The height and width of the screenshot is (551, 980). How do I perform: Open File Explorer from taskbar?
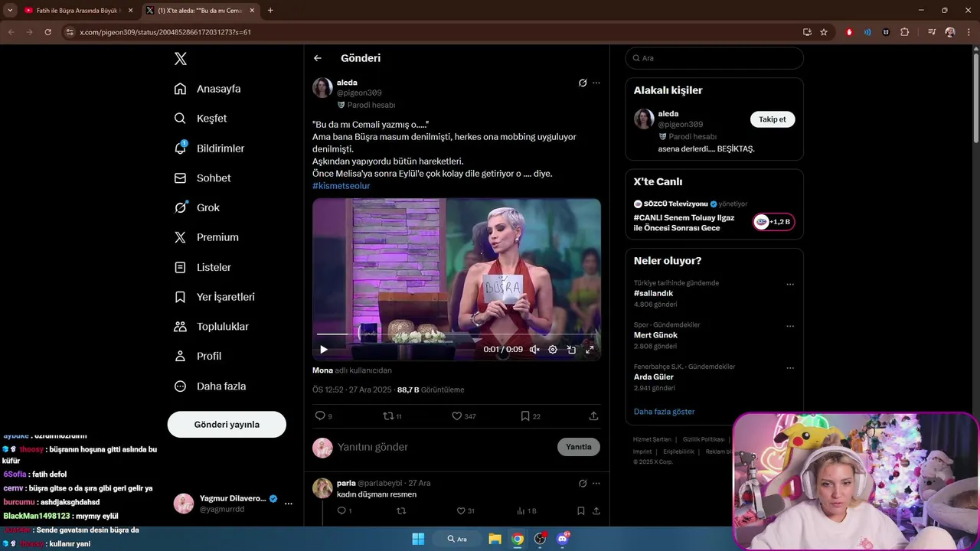pos(495,539)
